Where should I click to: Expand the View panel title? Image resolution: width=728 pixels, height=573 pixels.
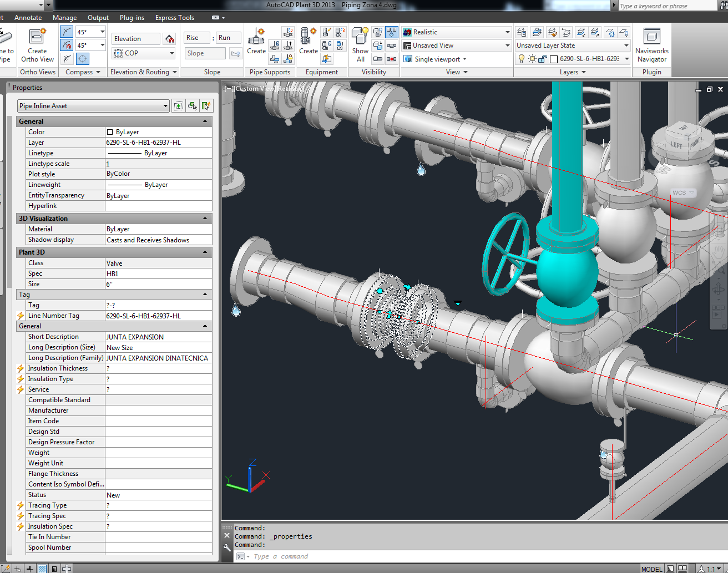click(x=457, y=72)
